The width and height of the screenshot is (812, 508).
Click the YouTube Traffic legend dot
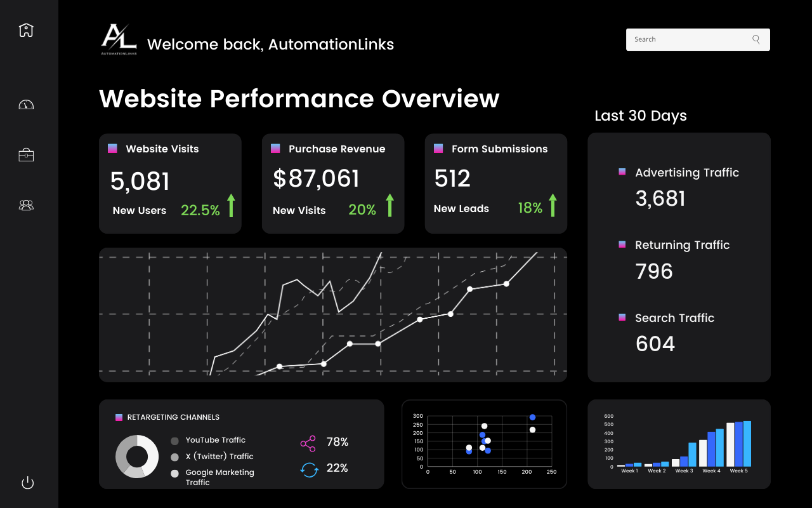174,441
